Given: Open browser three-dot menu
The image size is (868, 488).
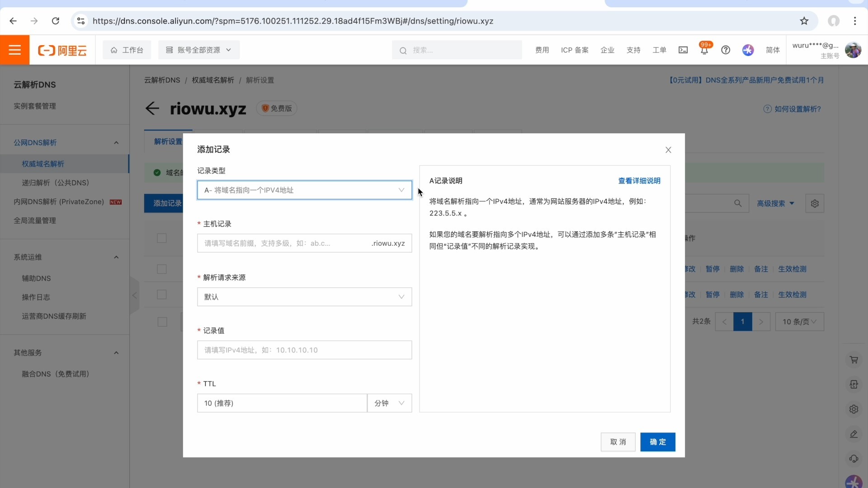Looking at the screenshot, I should click(855, 21).
